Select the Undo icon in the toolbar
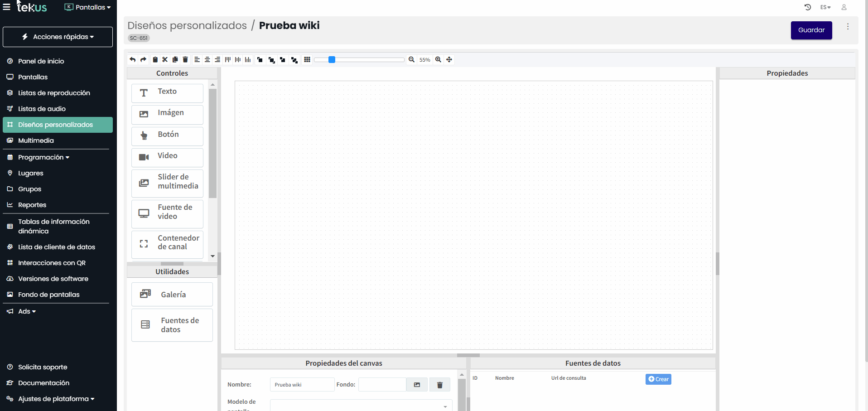The width and height of the screenshot is (868, 411). (132, 59)
